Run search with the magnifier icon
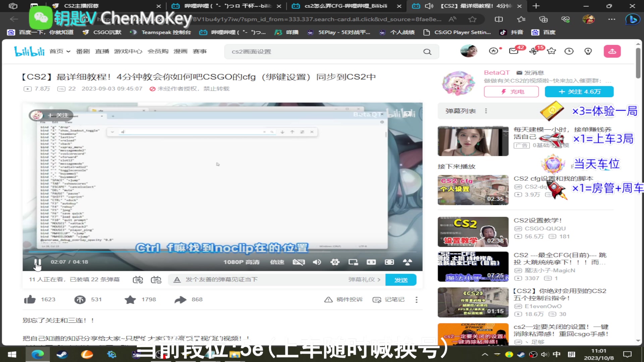 427,52
